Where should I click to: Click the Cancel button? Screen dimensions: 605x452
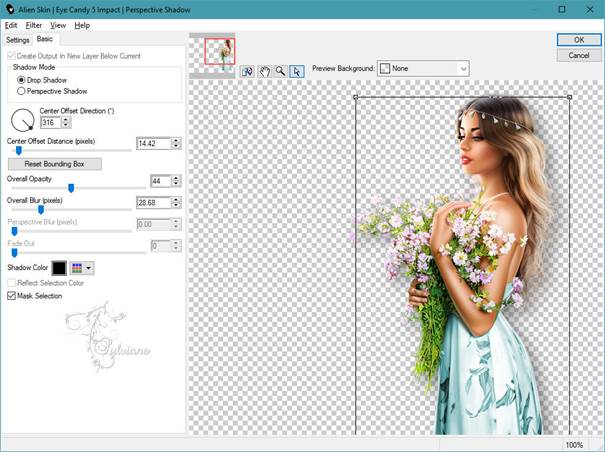[579, 56]
